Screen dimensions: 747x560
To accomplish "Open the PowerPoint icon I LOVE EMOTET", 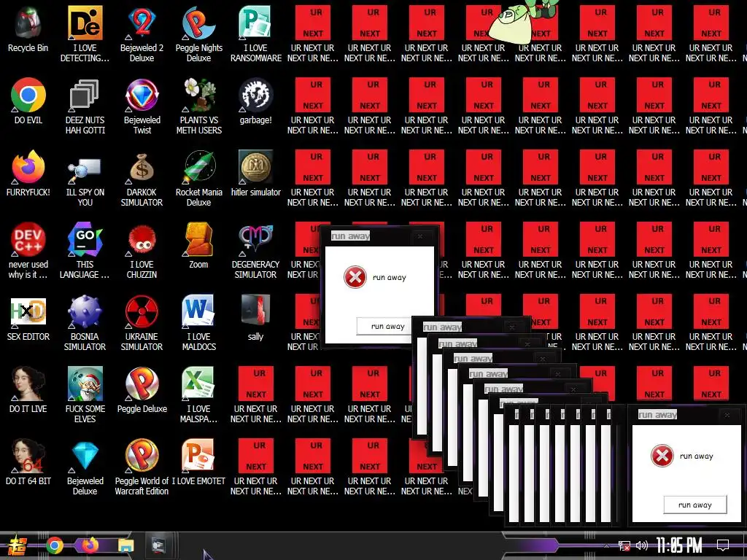I will tap(198, 456).
